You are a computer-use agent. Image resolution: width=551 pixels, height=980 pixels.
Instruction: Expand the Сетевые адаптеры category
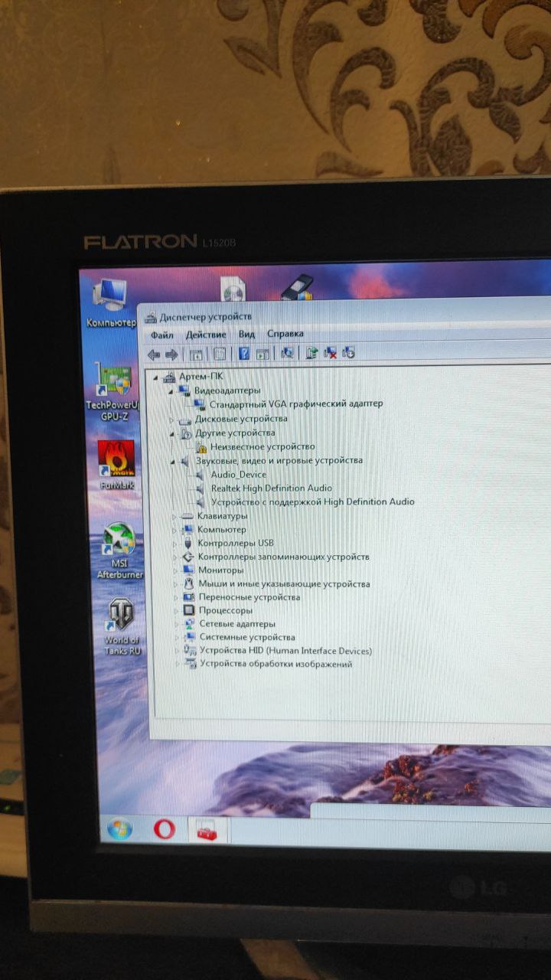176,624
